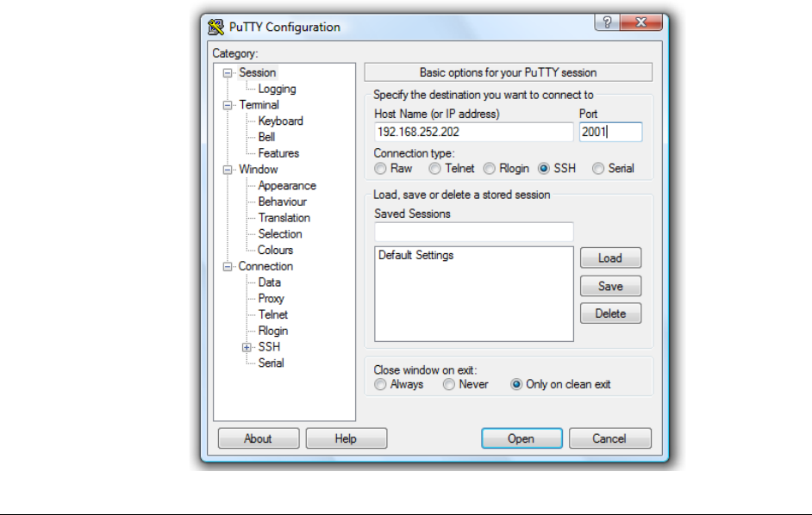
Task: Select the Window category
Action: pyautogui.click(x=259, y=170)
